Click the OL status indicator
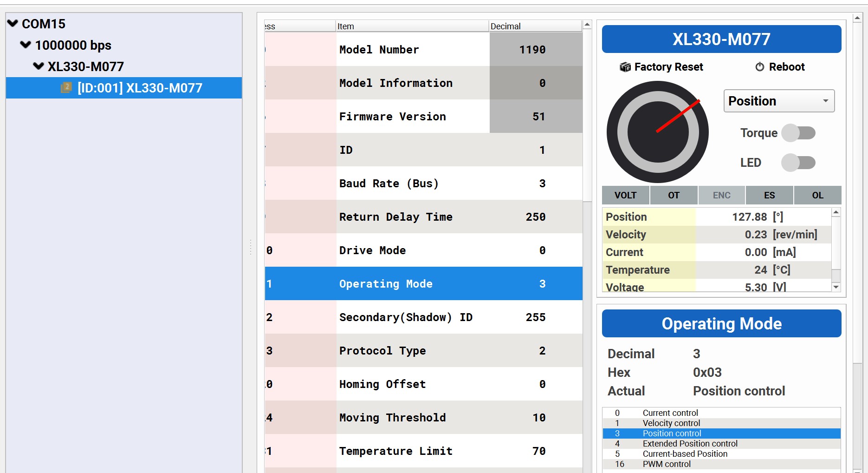Screen dimensions: 868x473 818,195
